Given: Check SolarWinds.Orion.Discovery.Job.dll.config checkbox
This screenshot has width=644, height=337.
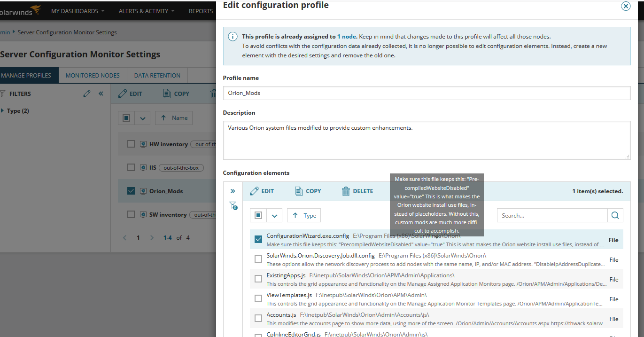Looking at the screenshot, I should coord(258,259).
